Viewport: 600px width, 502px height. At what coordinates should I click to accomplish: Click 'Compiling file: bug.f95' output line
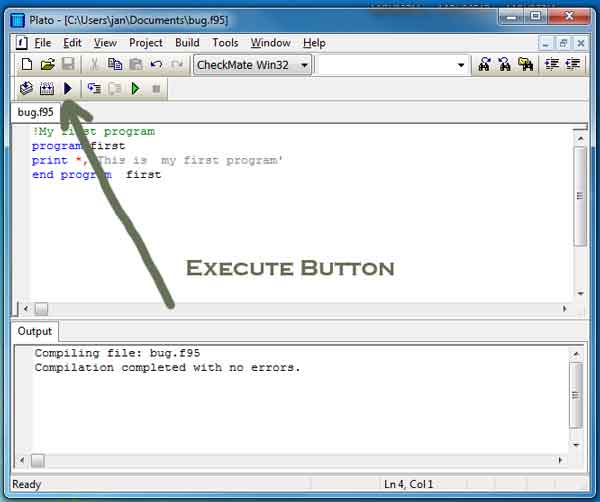point(117,353)
